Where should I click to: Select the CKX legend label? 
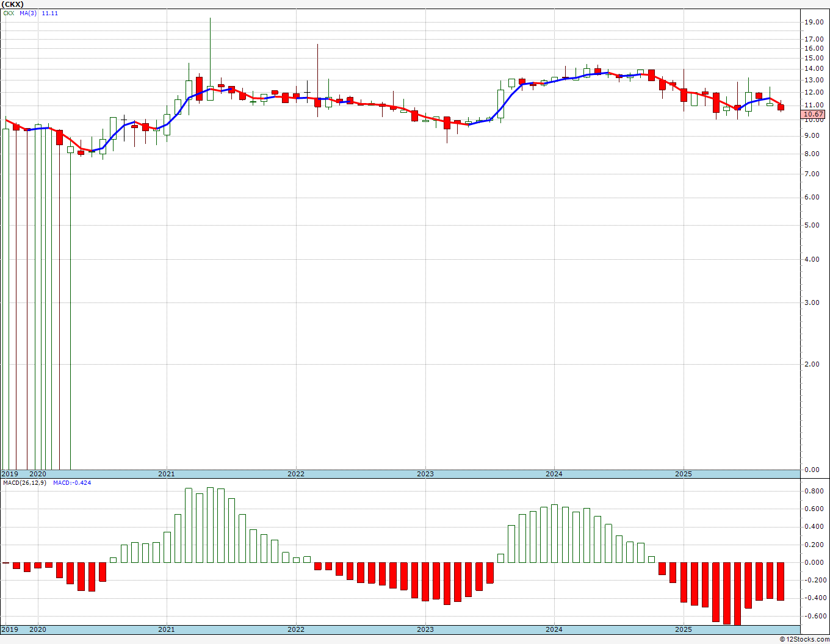coord(9,13)
